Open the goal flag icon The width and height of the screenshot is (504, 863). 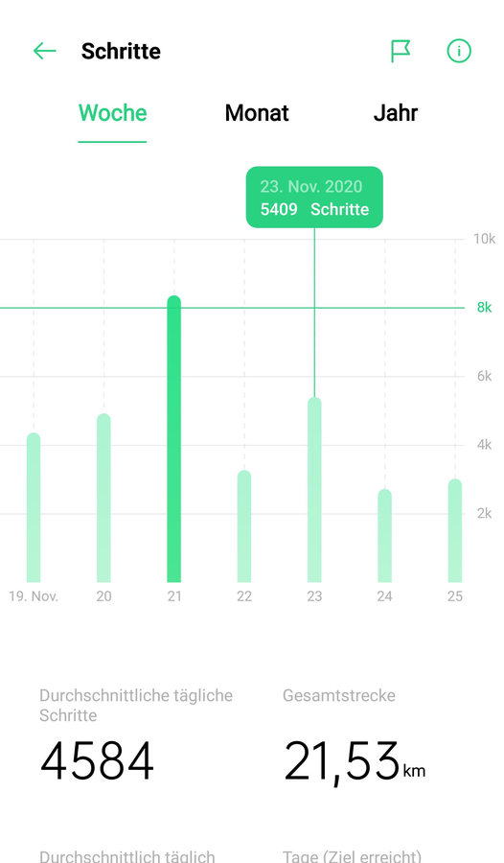pos(401,51)
